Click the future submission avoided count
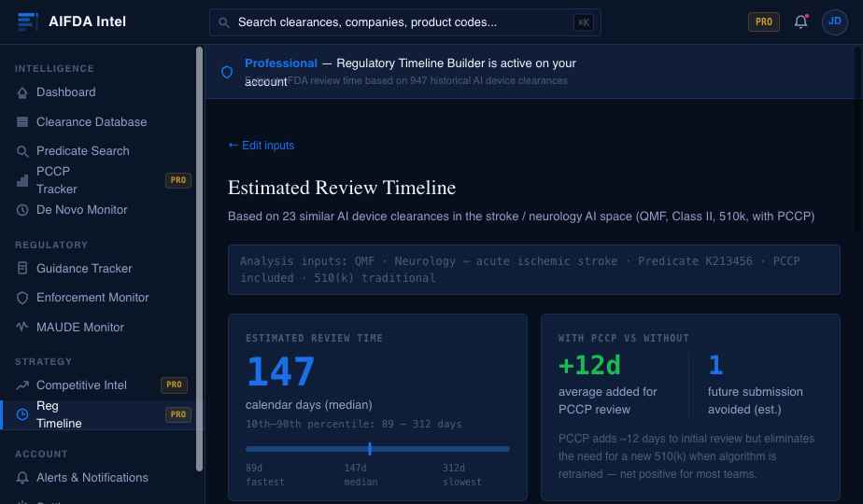This screenshot has height=504, width=863. click(x=715, y=365)
